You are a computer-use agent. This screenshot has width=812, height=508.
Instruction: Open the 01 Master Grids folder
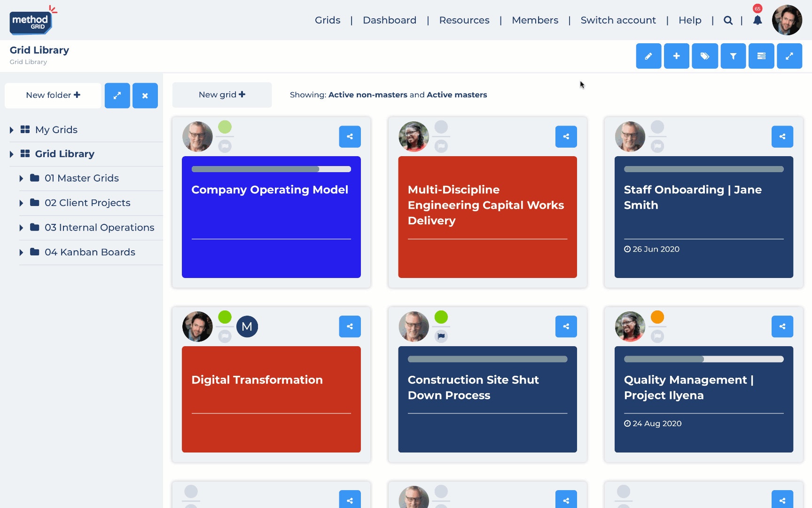(82, 178)
